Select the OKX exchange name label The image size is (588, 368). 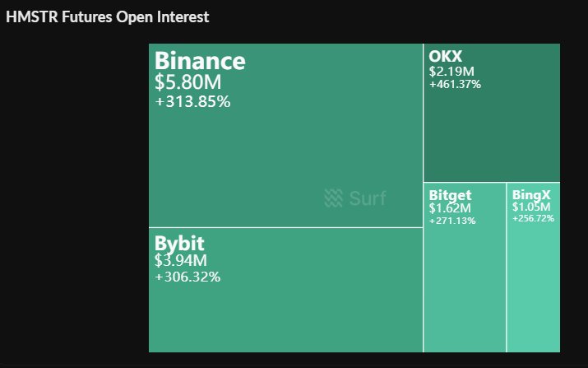coord(446,56)
